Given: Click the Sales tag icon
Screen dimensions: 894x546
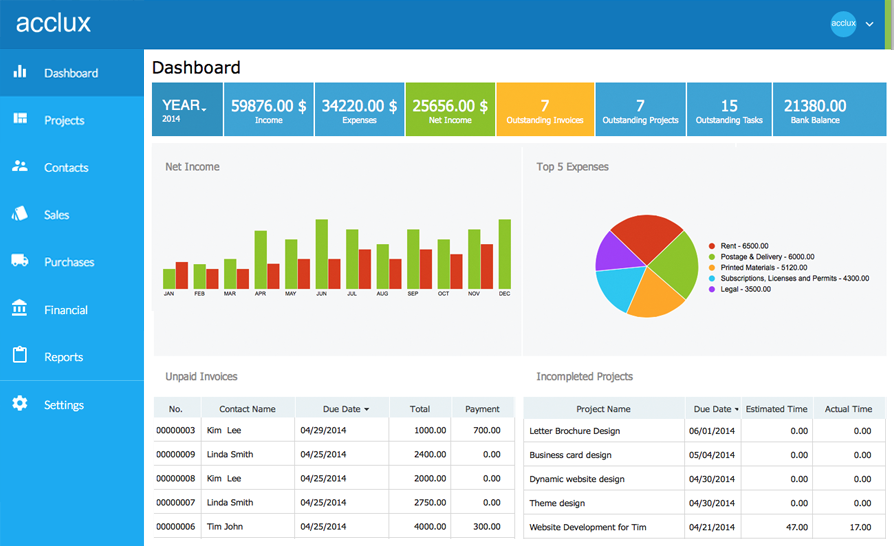Looking at the screenshot, I should 19,214.
